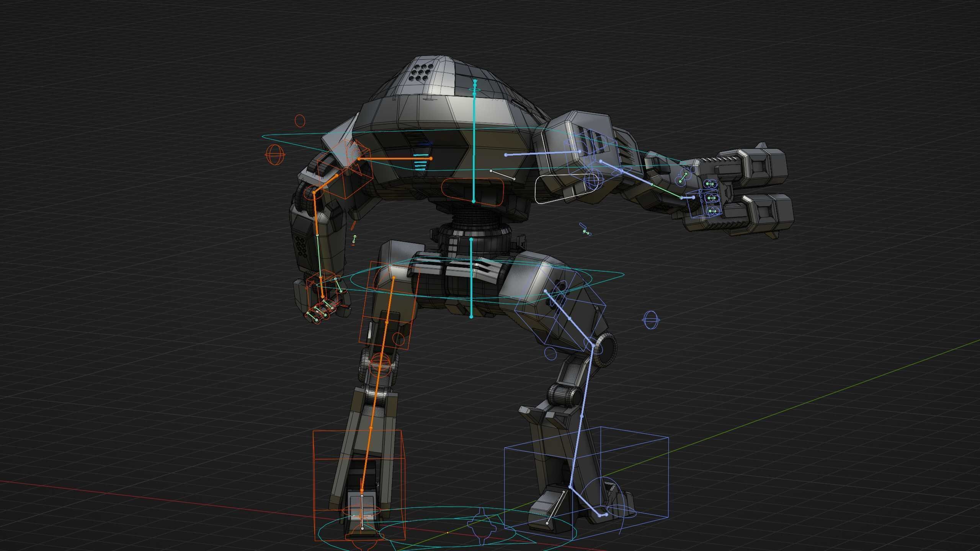Image resolution: width=980 pixels, height=551 pixels.
Task: Select the orange rounded rectangle control under the torso
Action: pyautogui.click(x=472, y=192)
